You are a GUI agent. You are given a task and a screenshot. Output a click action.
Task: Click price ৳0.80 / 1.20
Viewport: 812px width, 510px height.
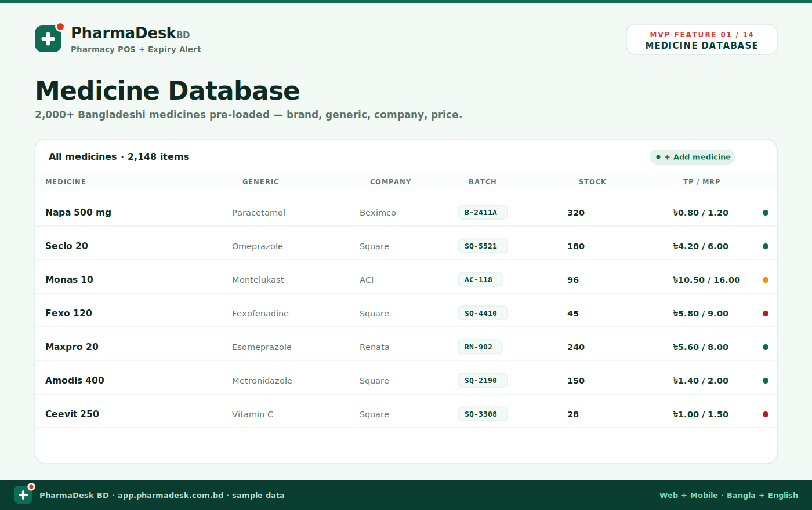click(x=701, y=213)
